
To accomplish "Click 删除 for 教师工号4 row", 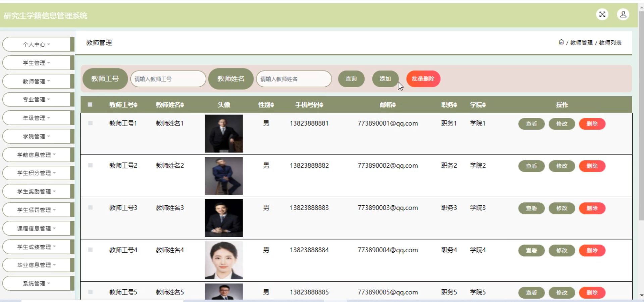I will tap(592, 250).
